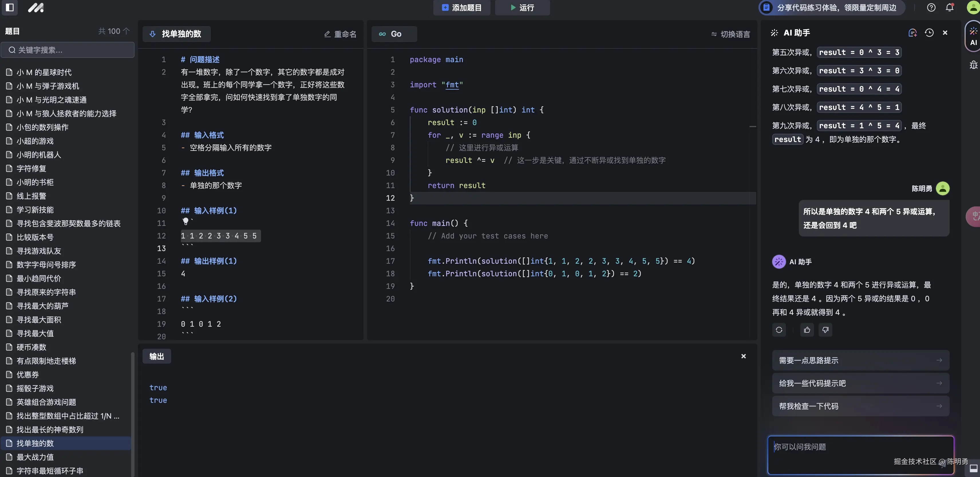The height and width of the screenshot is (477, 980).
Task: Click the MarsCode logo icon
Action: pos(36,7)
